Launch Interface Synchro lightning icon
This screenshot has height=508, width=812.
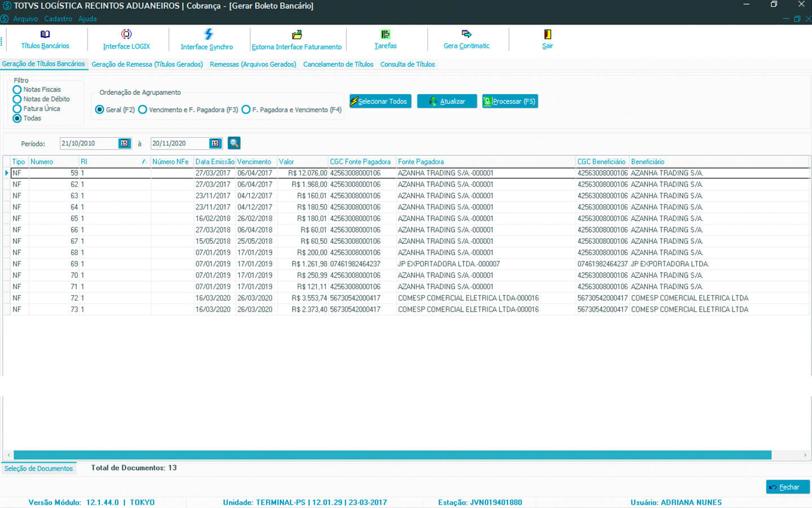pyautogui.click(x=208, y=34)
